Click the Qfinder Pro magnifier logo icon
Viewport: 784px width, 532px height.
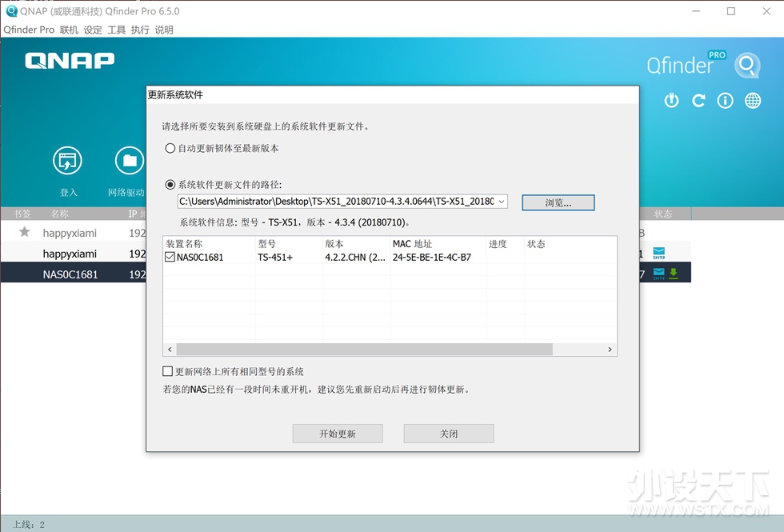(747, 65)
